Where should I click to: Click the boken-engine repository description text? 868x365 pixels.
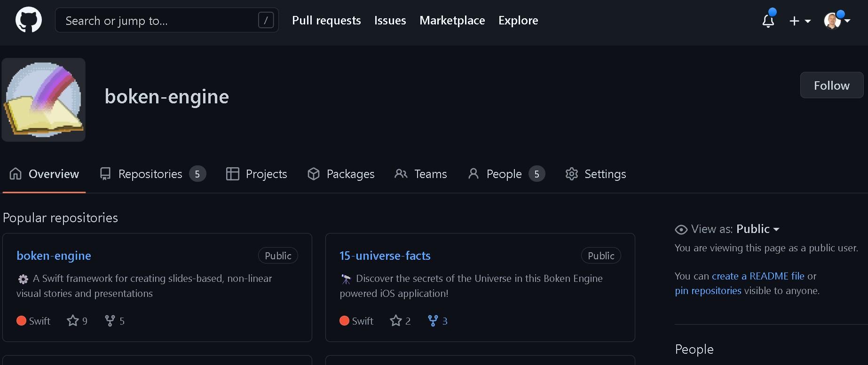pyautogui.click(x=144, y=286)
